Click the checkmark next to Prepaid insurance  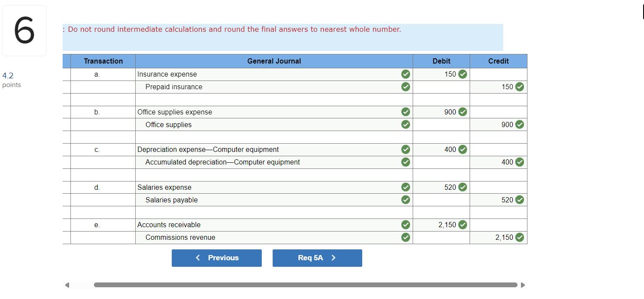coord(405,87)
